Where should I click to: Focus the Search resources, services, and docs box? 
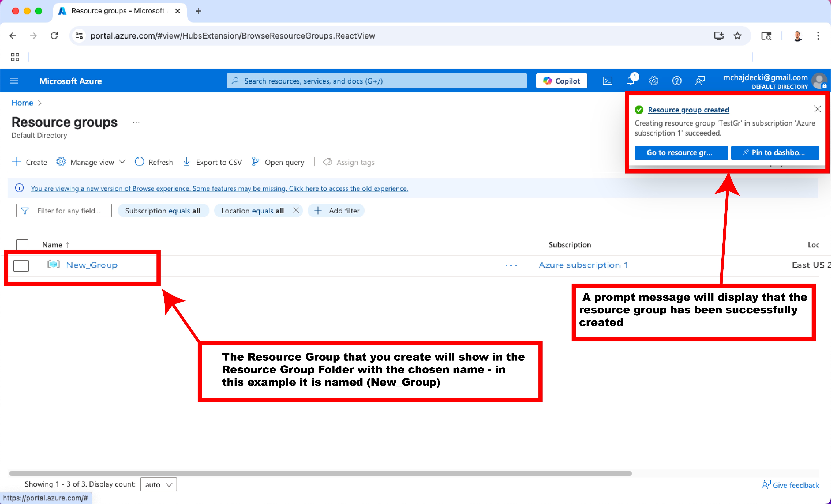click(377, 81)
